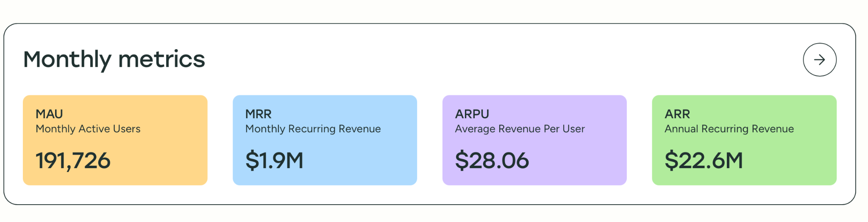This screenshot has height=222, width=868.
Task: Select the ARPU abbreviation label
Action: (x=472, y=114)
